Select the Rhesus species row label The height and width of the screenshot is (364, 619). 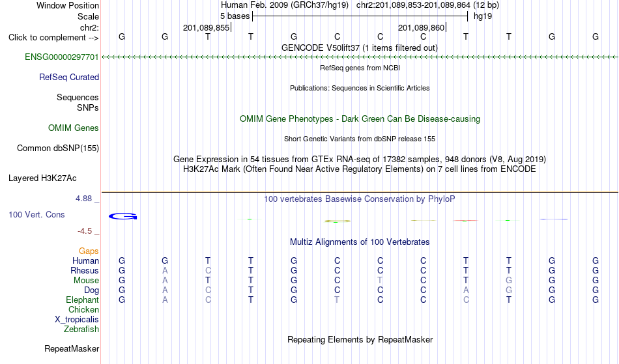pos(85,270)
